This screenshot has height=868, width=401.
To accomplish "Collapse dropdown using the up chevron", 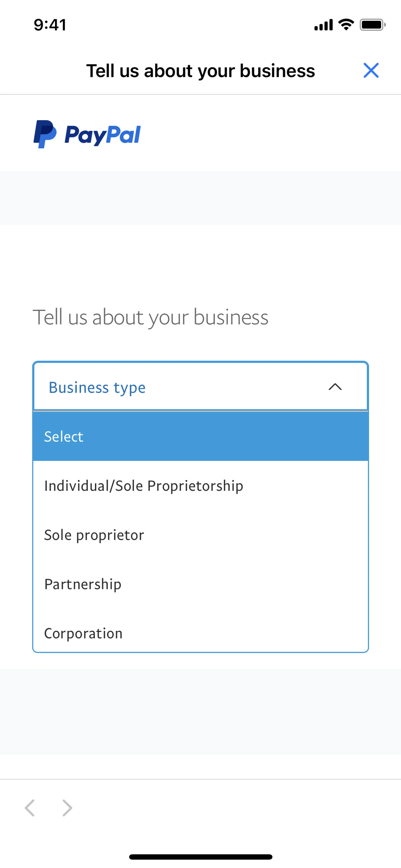I will tap(335, 387).
